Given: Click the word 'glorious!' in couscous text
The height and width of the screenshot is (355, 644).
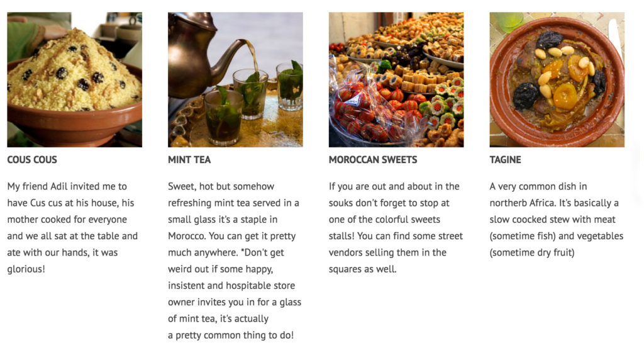Looking at the screenshot, I should 26,269.
